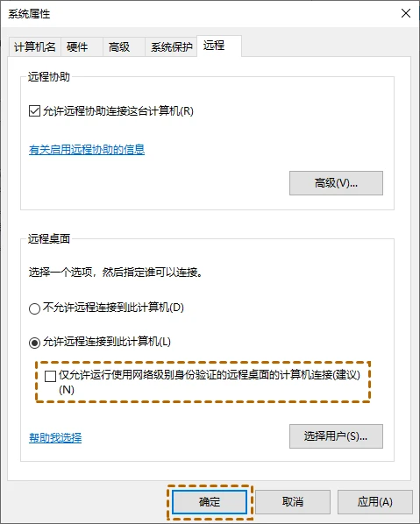Viewport: 420px width, 524px height.
Task: Click the 远程 tab
Action: point(219,46)
